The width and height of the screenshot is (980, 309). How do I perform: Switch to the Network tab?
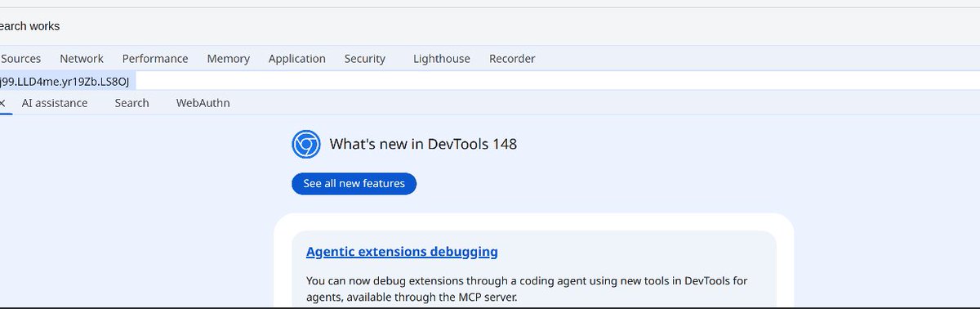[x=82, y=59]
